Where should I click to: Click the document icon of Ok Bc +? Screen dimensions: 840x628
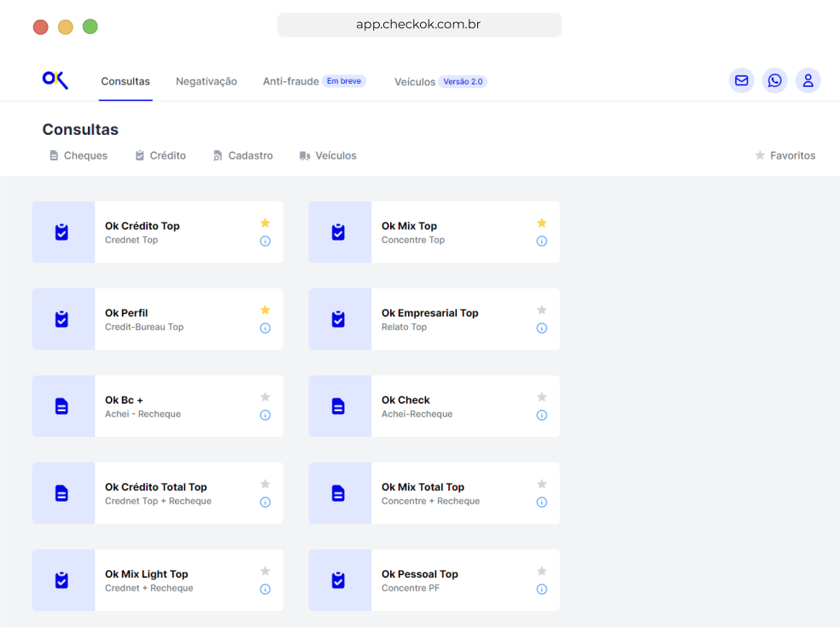click(61, 406)
